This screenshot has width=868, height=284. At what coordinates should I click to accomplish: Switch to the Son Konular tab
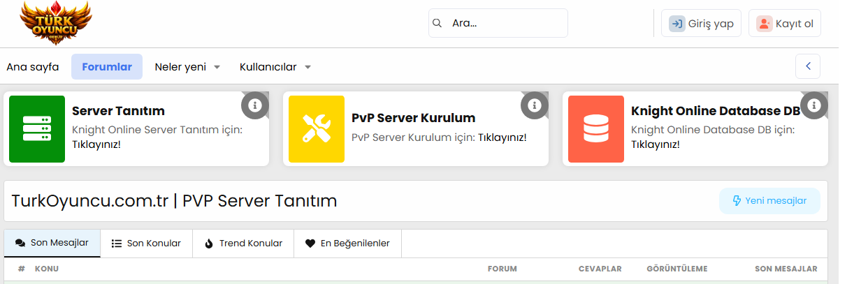[146, 244]
